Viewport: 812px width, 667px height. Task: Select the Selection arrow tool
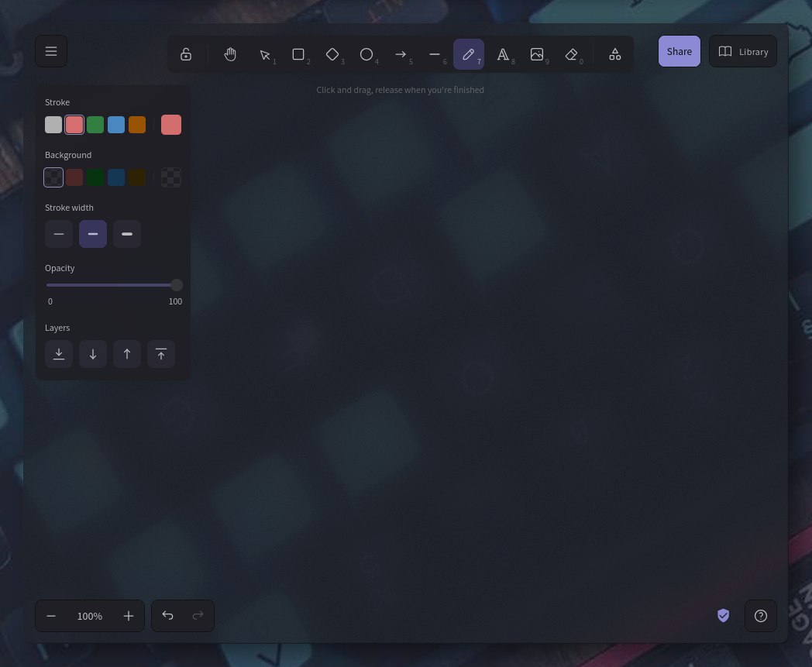tap(265, 54)
